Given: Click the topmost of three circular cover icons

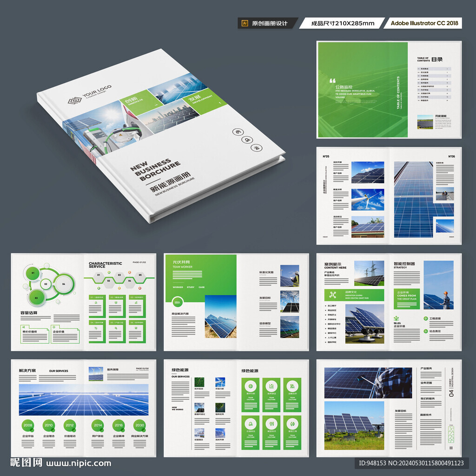Looking at the screenshot, I should (x=238, y=132).
